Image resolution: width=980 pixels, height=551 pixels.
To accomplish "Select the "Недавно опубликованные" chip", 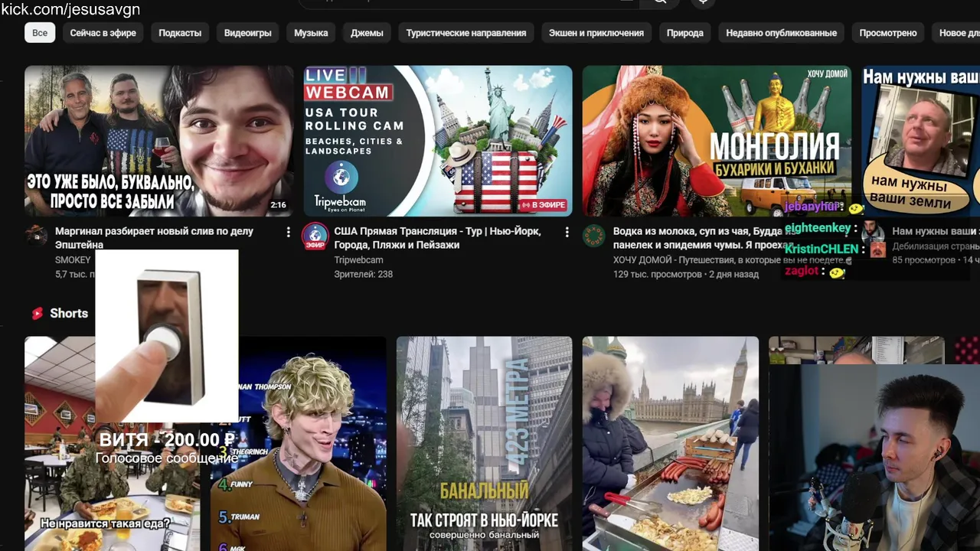I will click(x=781, y=33).
